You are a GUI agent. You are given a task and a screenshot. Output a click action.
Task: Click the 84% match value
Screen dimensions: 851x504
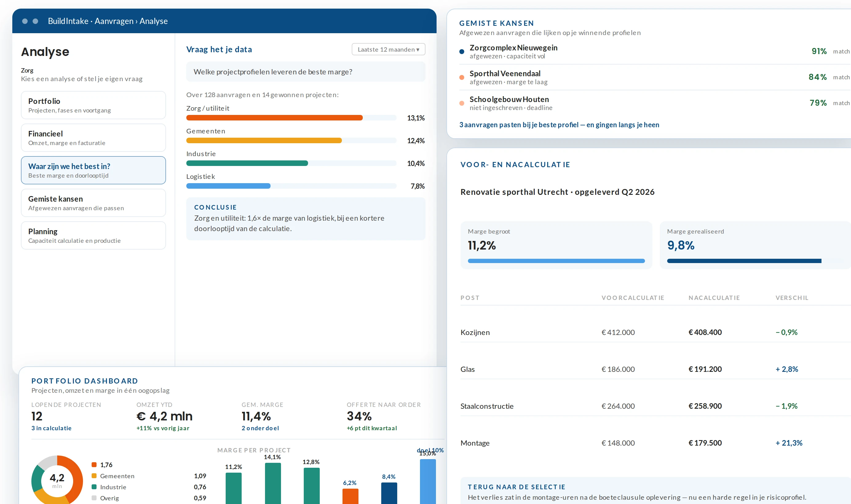[x=818, y=77]
